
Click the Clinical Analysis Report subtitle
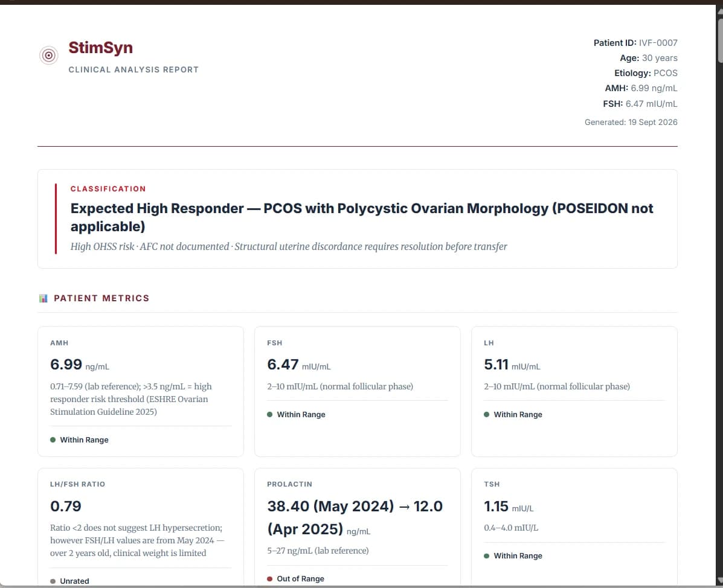pos(133,69)
